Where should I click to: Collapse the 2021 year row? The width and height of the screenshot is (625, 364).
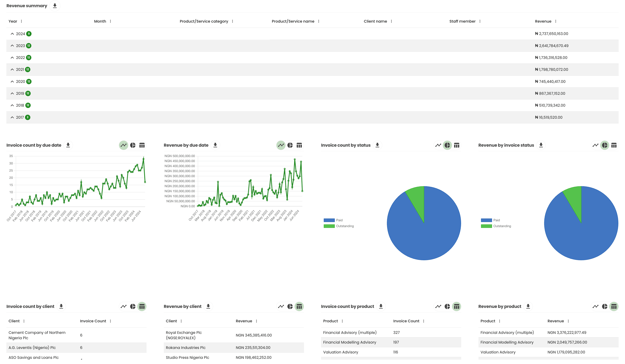click(x=12, y=70)
